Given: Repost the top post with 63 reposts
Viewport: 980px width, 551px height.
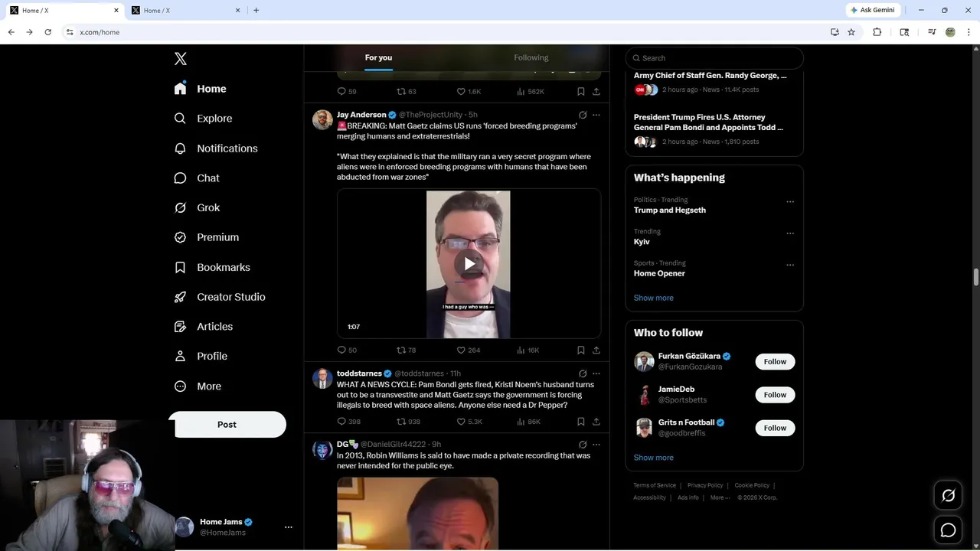Looking at the screenshot, I should [x=406, y=91].
